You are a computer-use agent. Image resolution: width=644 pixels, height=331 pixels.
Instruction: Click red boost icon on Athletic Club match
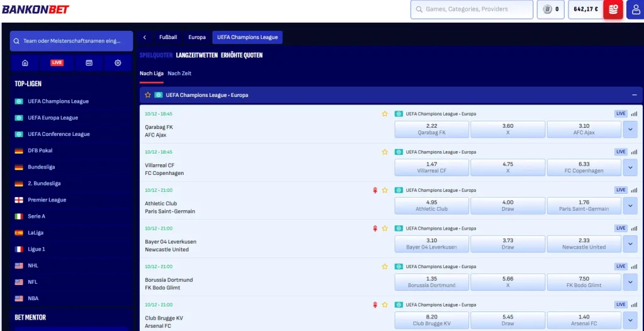pos(375,191)
